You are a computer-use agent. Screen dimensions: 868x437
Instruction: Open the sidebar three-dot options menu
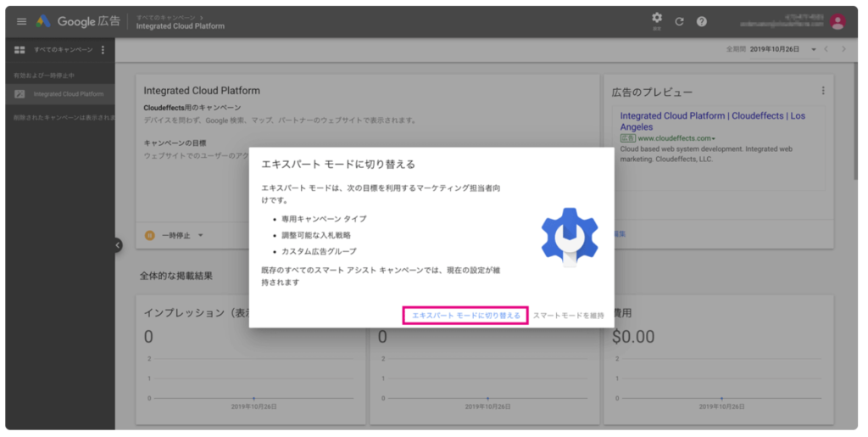[103, 50]
